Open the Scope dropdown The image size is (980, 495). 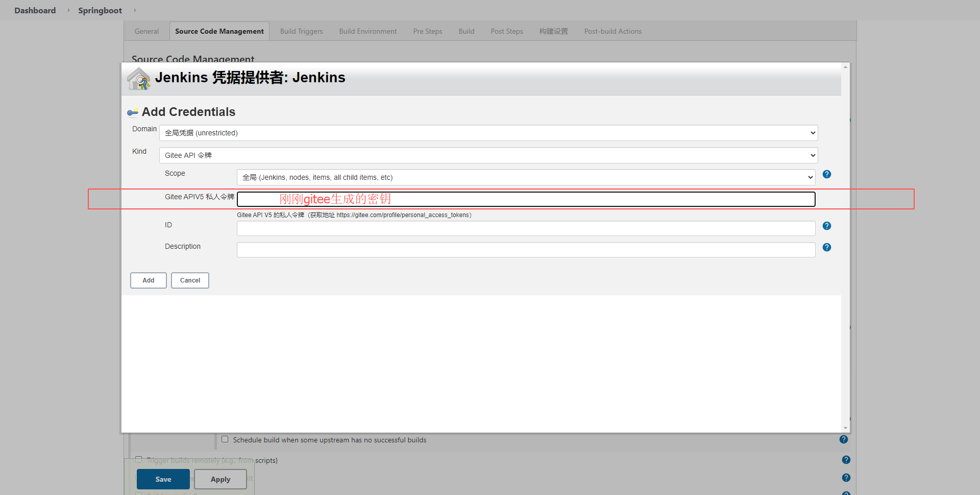coord(526,177)
